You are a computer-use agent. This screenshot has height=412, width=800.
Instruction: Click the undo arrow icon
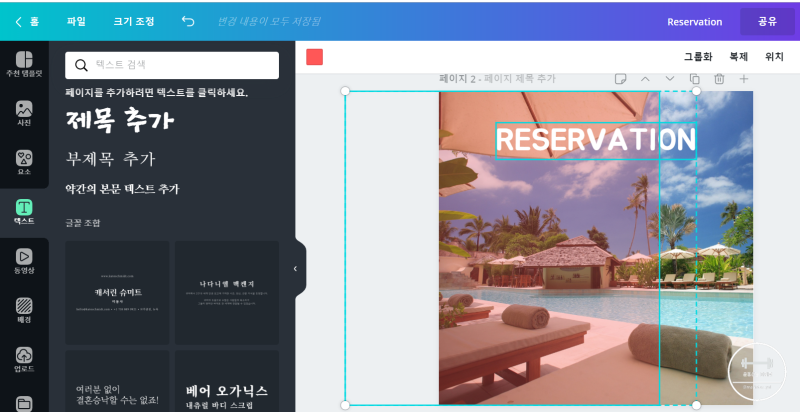[x=188, y=21]
